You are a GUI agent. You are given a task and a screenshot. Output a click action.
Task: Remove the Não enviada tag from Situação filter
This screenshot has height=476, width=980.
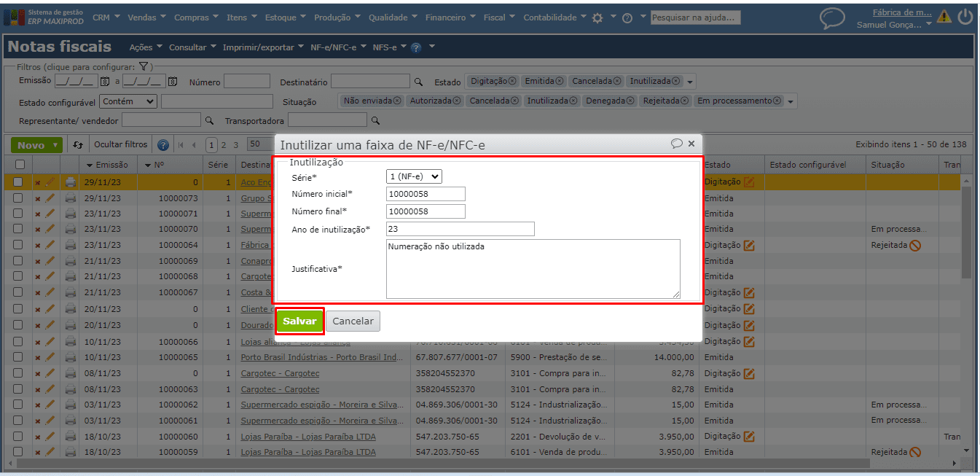point(397,101)
